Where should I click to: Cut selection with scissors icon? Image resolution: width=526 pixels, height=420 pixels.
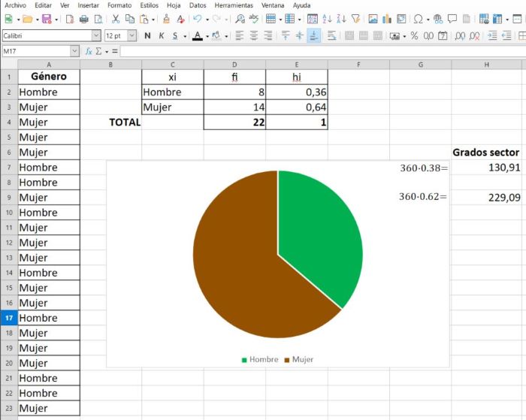[116, 19]
